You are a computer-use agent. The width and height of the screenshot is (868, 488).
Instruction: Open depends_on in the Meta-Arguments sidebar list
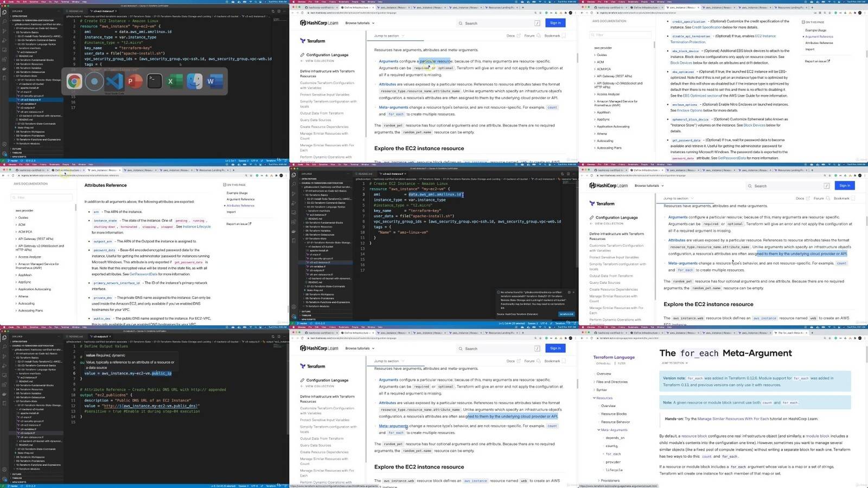point(615,438)
